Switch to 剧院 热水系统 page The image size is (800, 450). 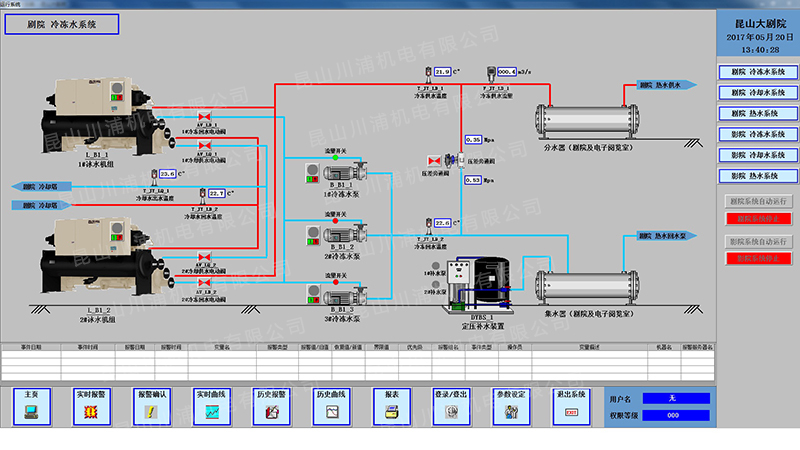coord(757,113)
